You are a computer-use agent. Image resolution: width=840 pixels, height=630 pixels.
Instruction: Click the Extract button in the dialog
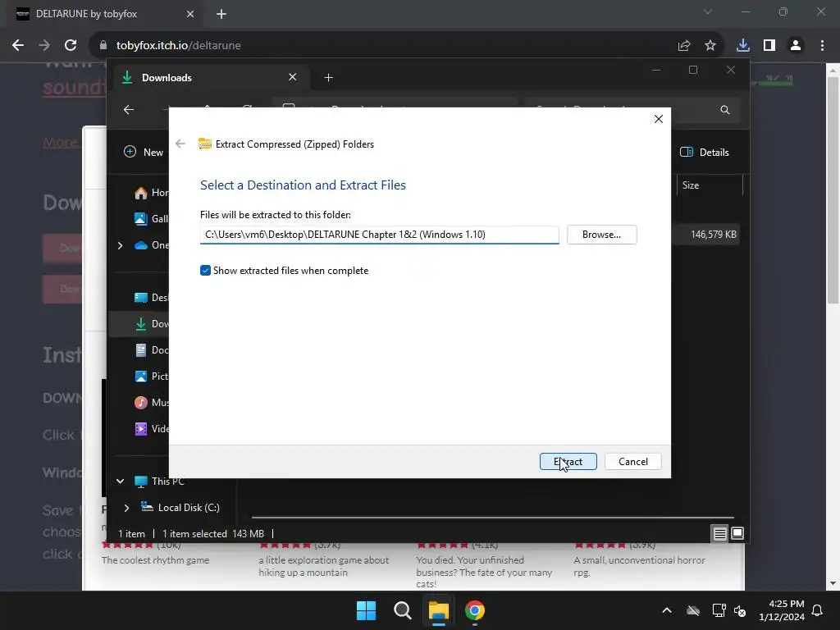(568, 461)
